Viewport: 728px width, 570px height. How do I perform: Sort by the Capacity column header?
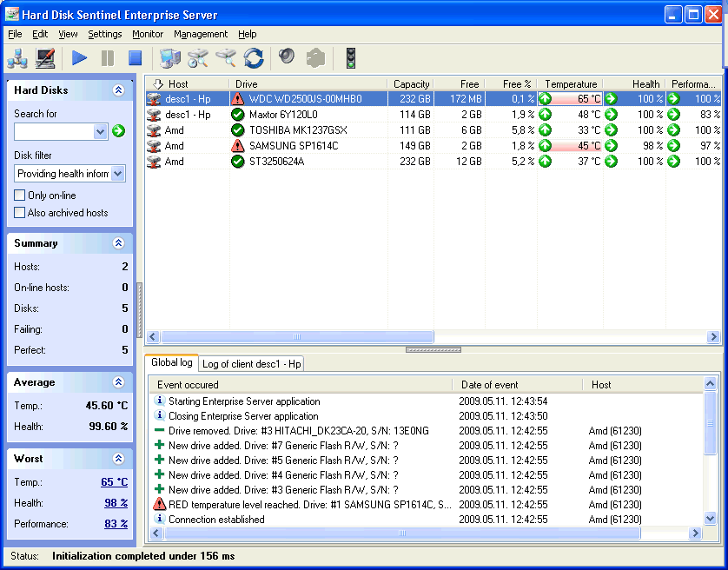point(411,84)
